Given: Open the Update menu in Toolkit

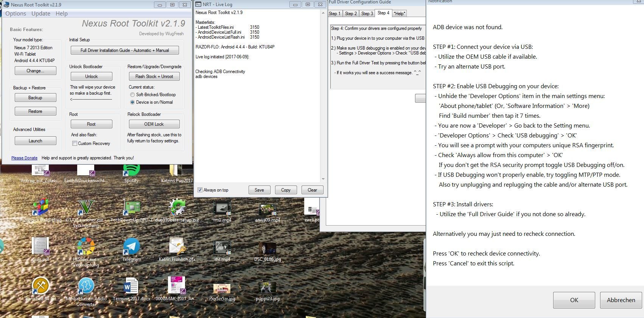Looking at the screenshot, I should pos(41,14).
